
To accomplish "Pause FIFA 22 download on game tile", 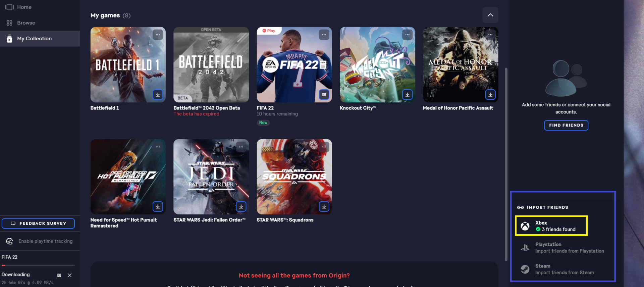I will click(x=324, y=95).
